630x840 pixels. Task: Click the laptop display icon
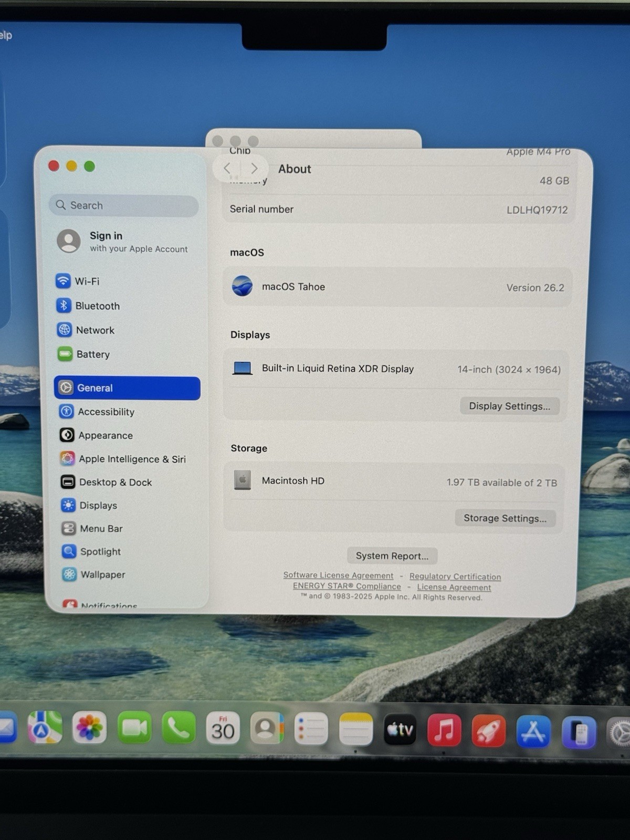coord(242,368)
